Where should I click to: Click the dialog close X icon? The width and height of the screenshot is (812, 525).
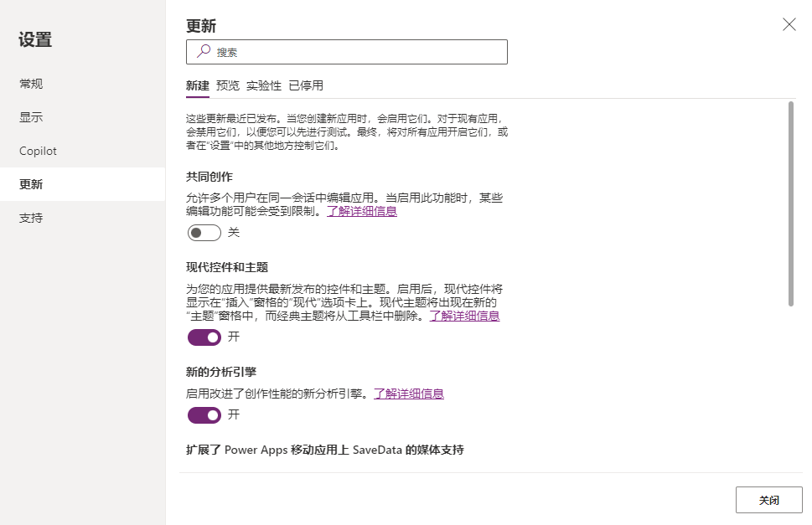789,24
